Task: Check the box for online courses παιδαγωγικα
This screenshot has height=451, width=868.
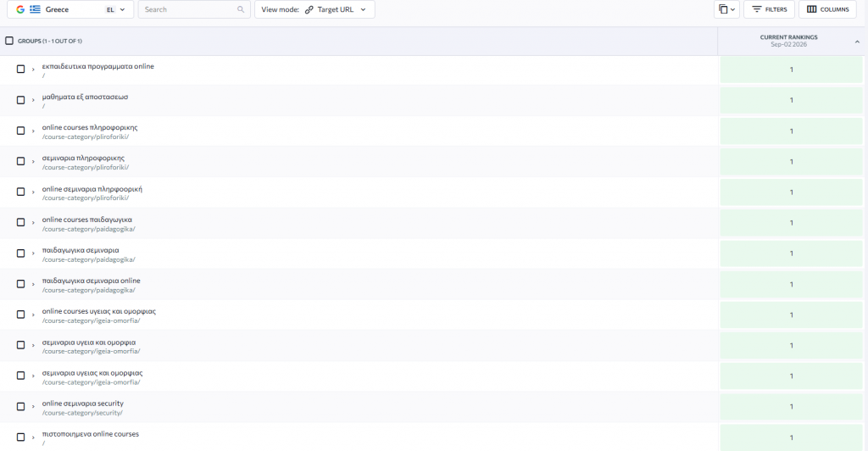Action: pos(20,222)
